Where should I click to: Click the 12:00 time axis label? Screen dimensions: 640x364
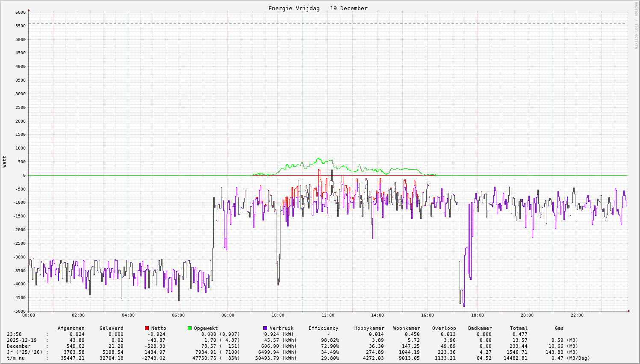pos(327,315)
